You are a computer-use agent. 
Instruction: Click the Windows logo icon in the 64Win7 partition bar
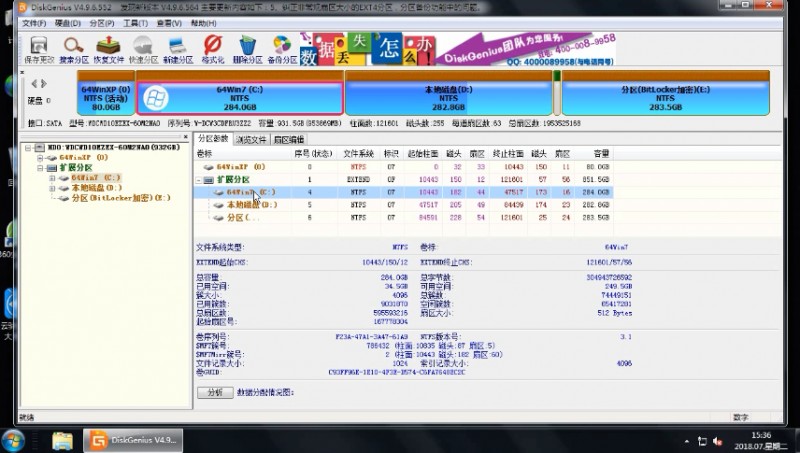[x=156, y=97]
